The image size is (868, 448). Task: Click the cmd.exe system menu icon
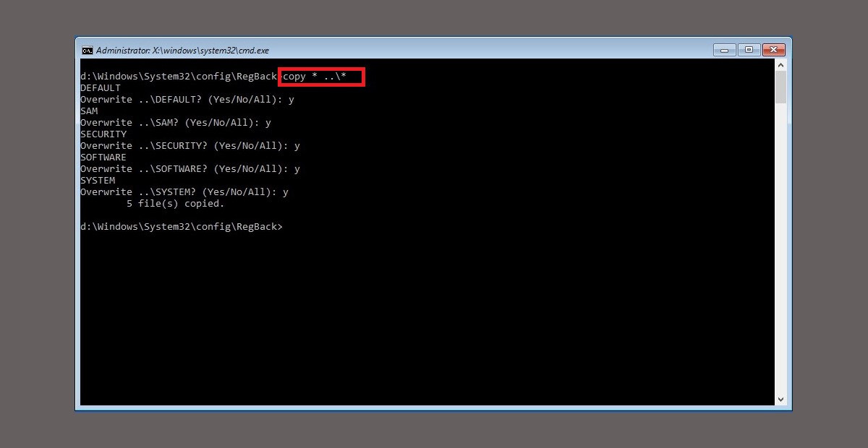coord(87,51)
